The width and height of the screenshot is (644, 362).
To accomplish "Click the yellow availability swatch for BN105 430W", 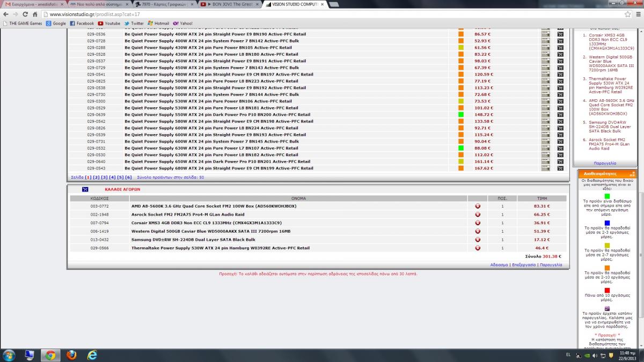I will click(x=461, y=48).
